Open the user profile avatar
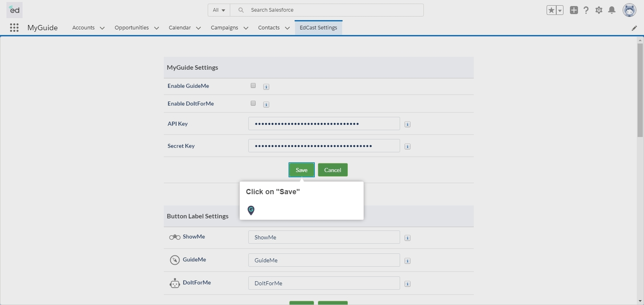Image resolution: width=644 pixels, height=305 pixels. (x=630, y=10)
